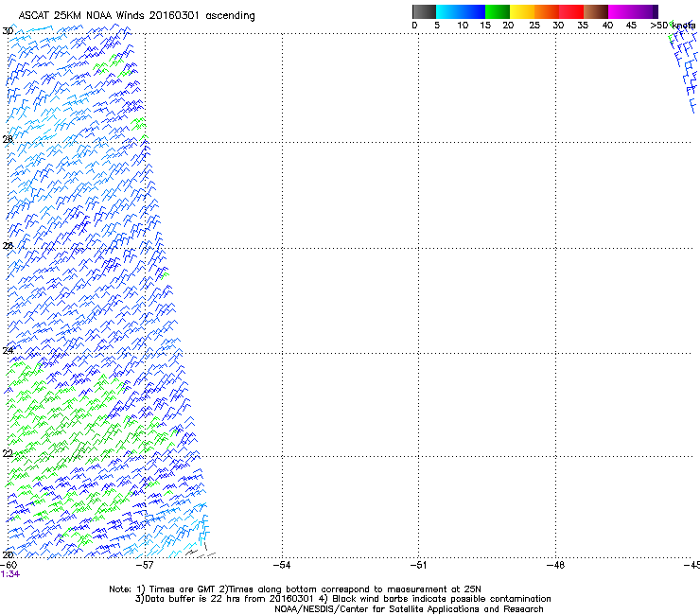Click the yellow 20-25 knots legend segment
This screenshot has width=700, height=615.
tap(522, 11)
